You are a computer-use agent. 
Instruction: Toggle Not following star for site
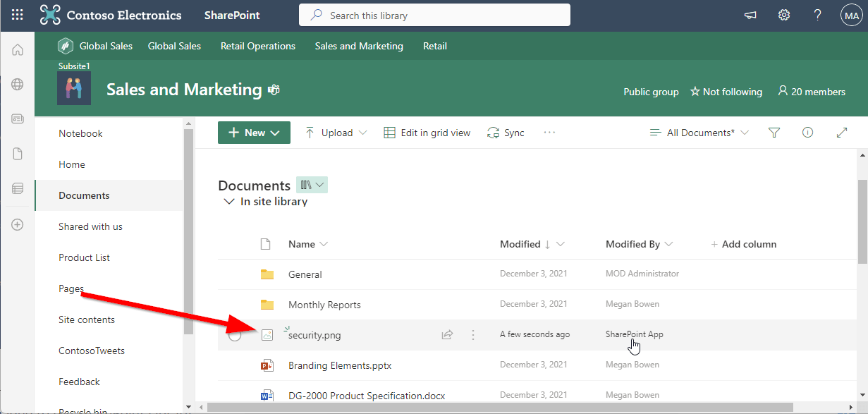click(726, 92)
